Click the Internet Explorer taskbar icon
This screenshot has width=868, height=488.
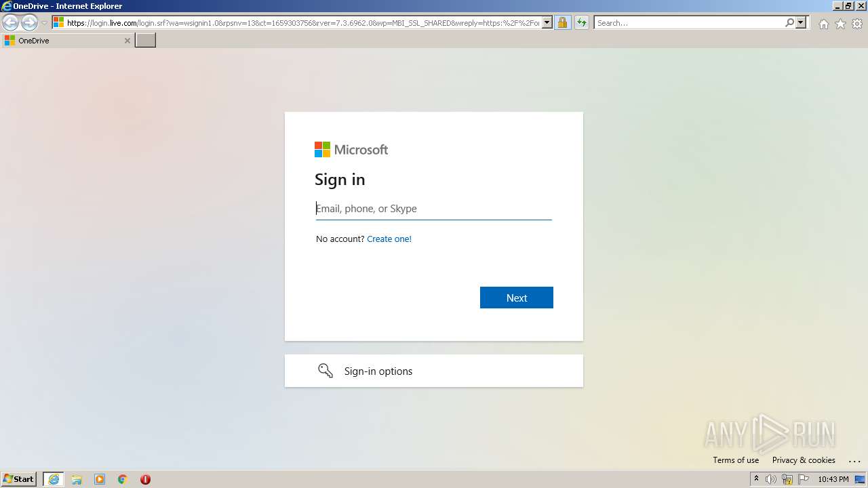click(x=54, y=479)
